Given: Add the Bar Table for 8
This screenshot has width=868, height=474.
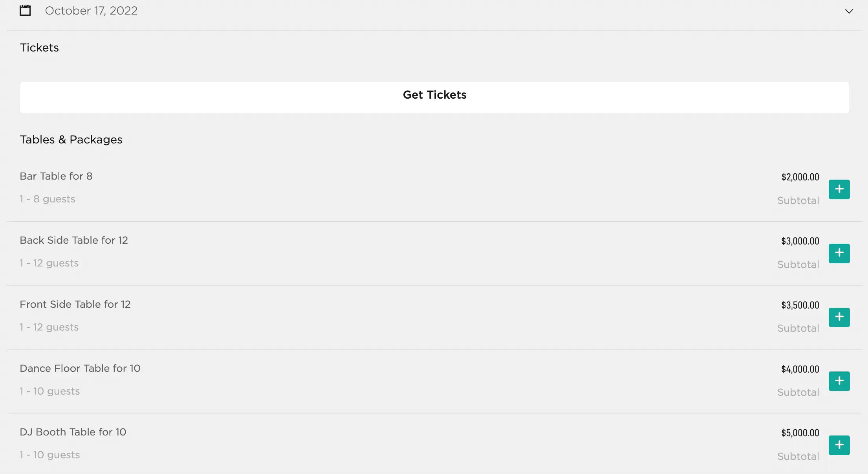Looking at the screenshot, I should click(839, 189).
